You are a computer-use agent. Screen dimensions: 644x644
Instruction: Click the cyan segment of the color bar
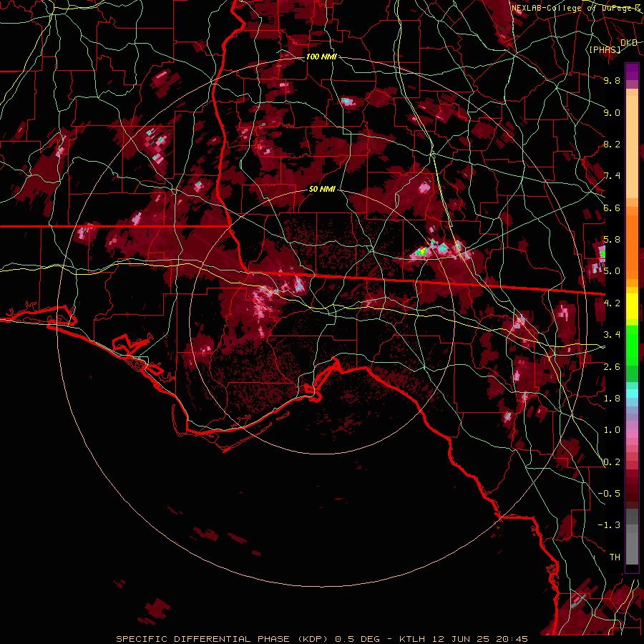[x=632, y=394]
